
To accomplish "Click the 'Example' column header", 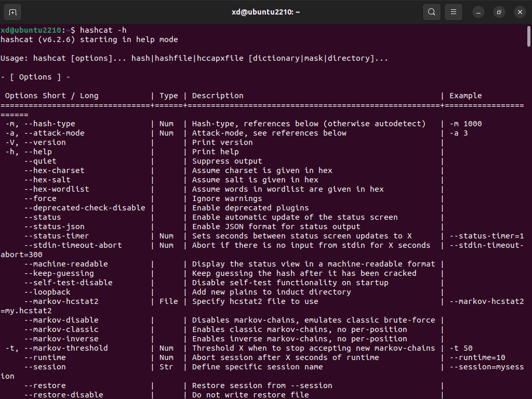I will pos(465,96).
